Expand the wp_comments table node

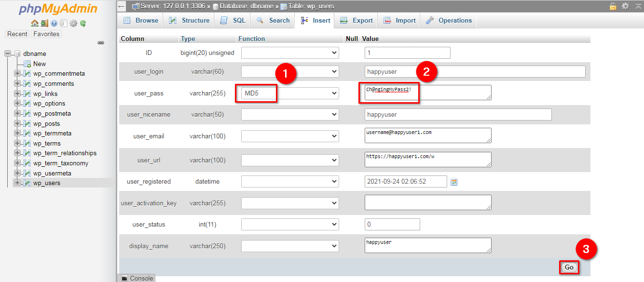tap(17, 83)
